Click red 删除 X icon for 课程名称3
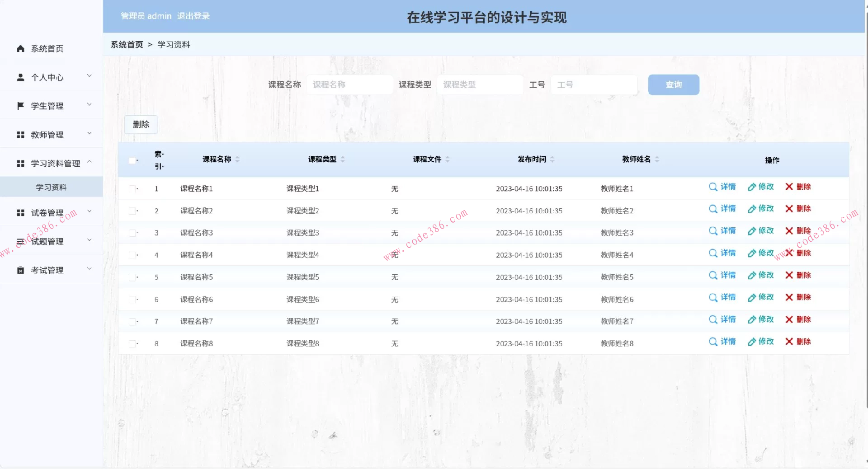Screen dimensions: 868x469 [x=788, y=231]
